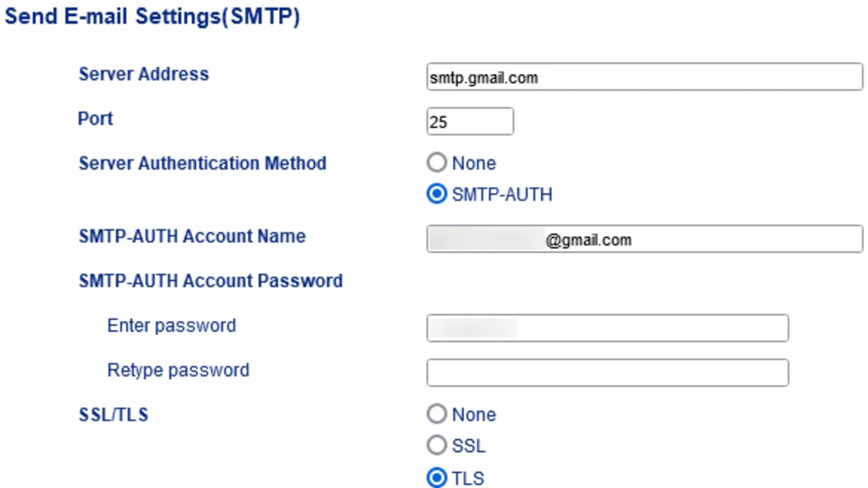
Task: Select None for Server Authentication Method
Action: pyautogui.click(x=437, y=162)
